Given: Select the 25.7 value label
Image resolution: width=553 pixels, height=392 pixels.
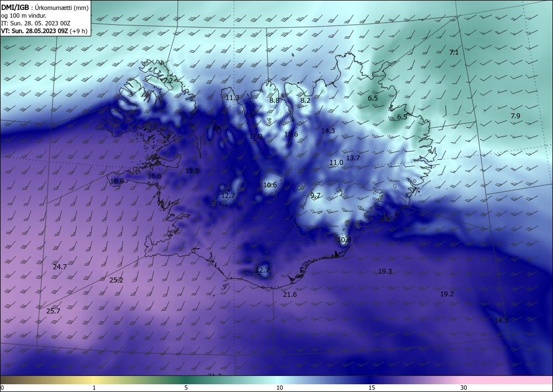Looking at the screenshot, I should (53, 311).
